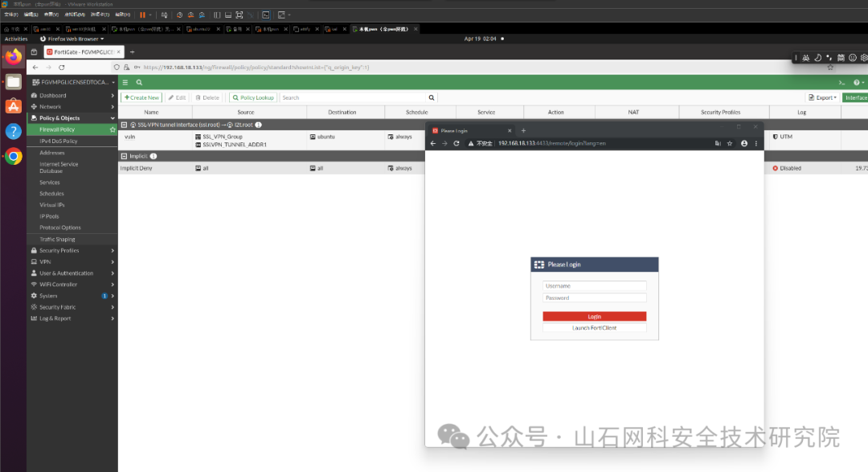This screenshot has height=472, width=868.
Task: Reload the Firefox FortiGate page
Action: tap(61, 67)
